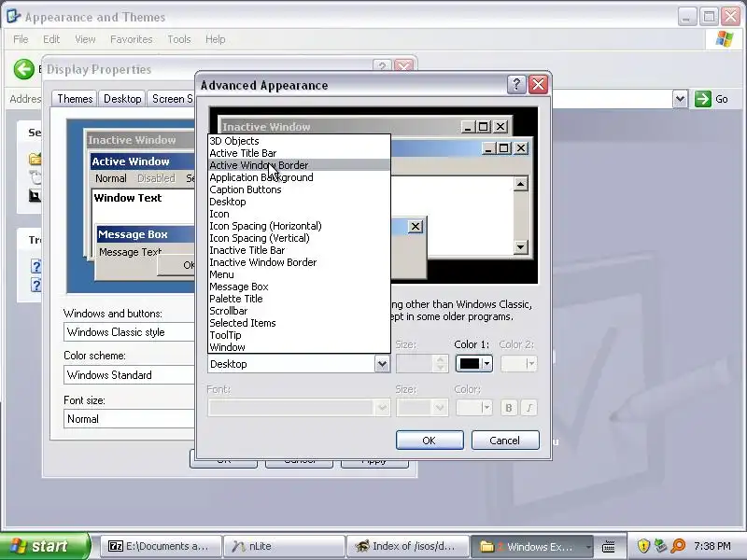Screen dimensions: 747x560
Task: Switch to 'Index of /isos/d...' taskbar item
Action: [x=408, y=546]
